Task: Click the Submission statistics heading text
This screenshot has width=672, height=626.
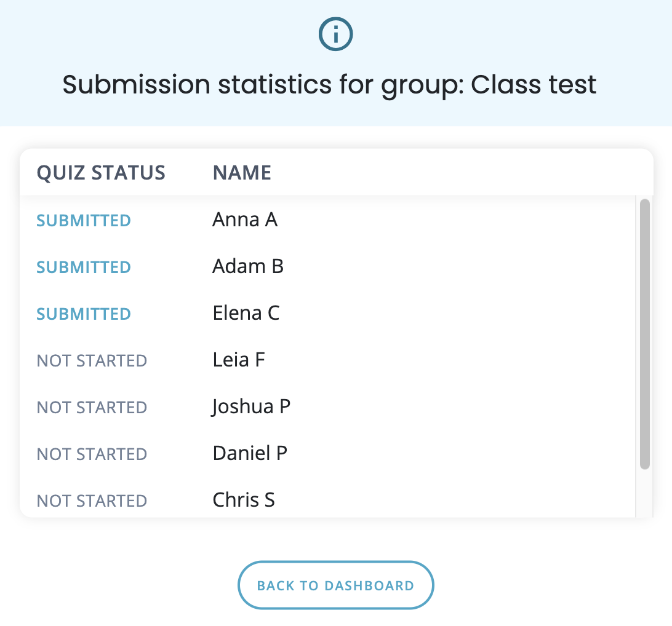Action: tap(330, 84)
